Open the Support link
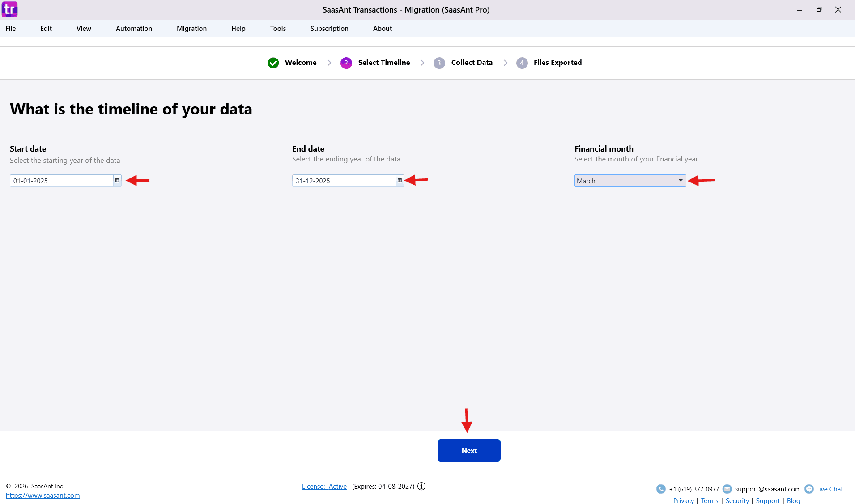 768,500
